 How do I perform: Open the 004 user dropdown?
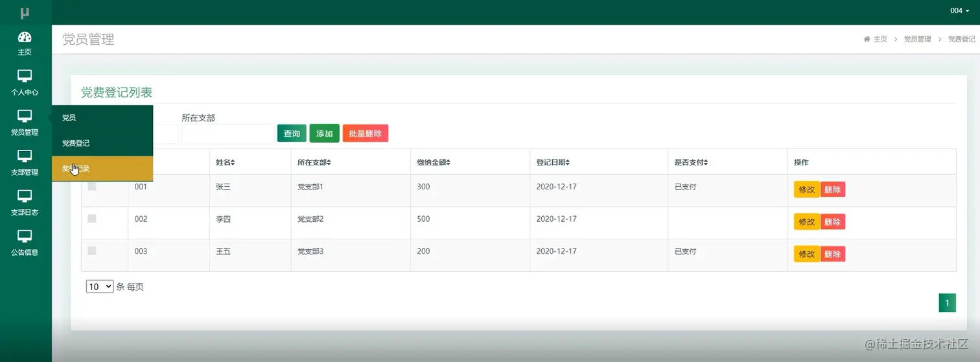[x=960, y=11]
